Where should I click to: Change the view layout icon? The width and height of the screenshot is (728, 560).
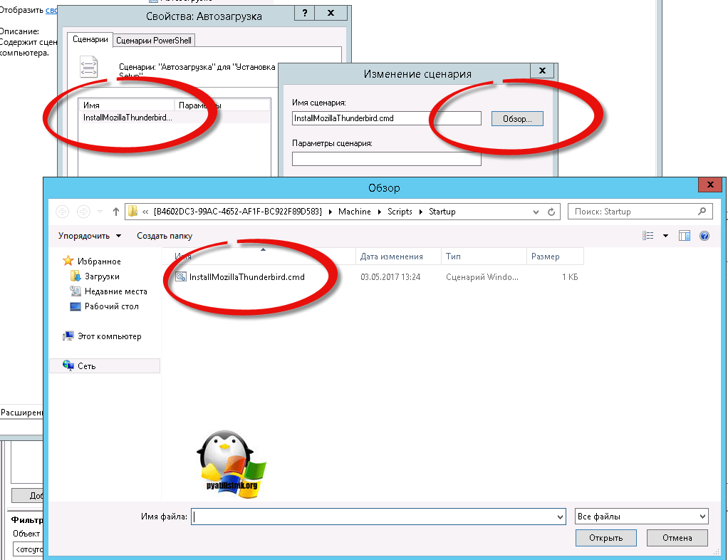tap(648, 236)
